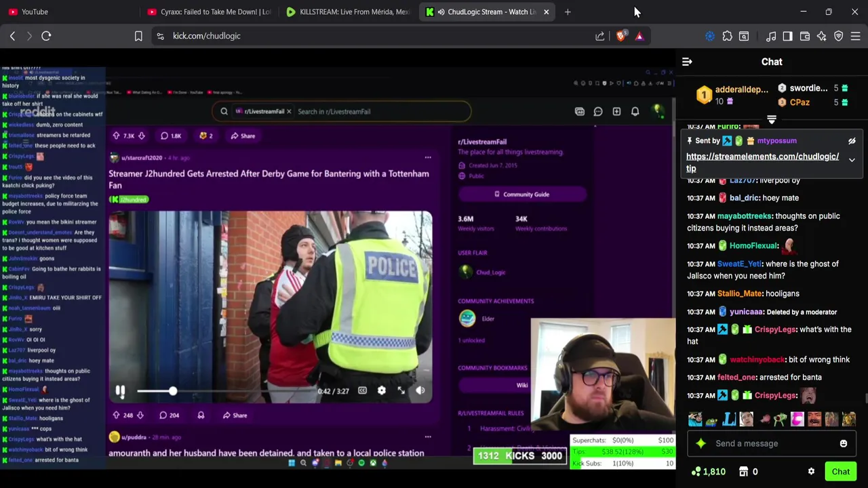Open the Kick shop icon showing 0
This screenshot has width=868, height=488.
pyautogui.click(x=749, y=472)
